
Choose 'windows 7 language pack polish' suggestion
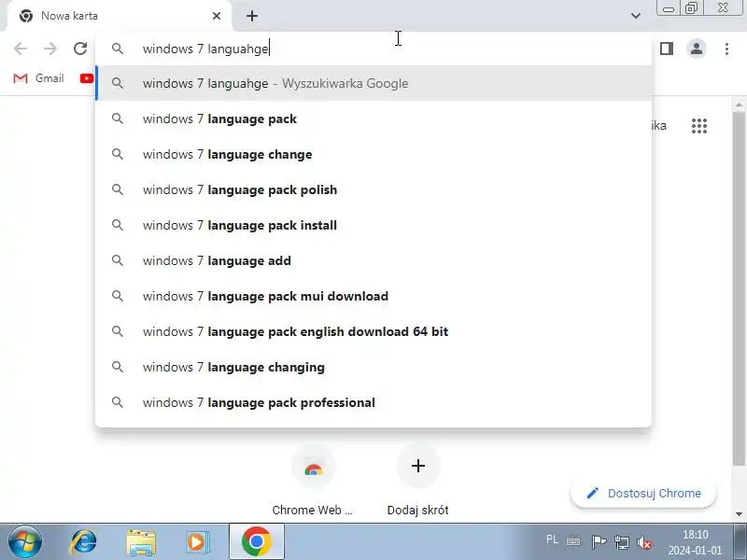pos(373,189)
